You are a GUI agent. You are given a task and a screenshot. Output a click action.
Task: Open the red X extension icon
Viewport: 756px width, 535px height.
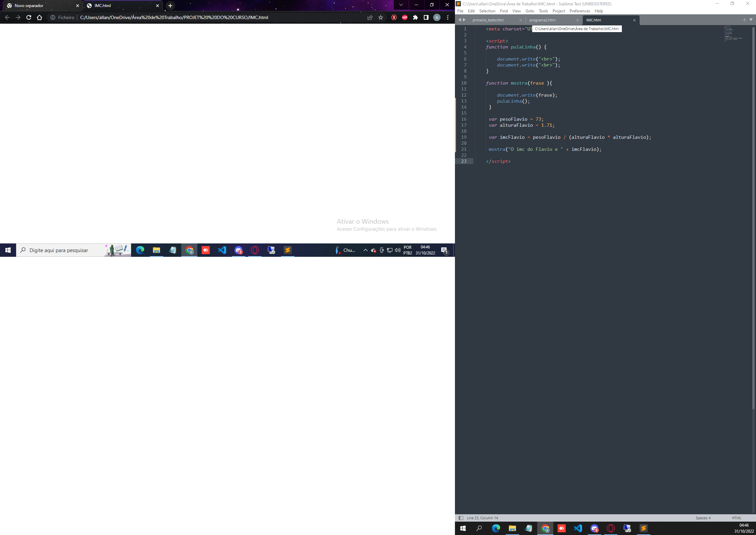pyautogui.click(x=394, y=17)
